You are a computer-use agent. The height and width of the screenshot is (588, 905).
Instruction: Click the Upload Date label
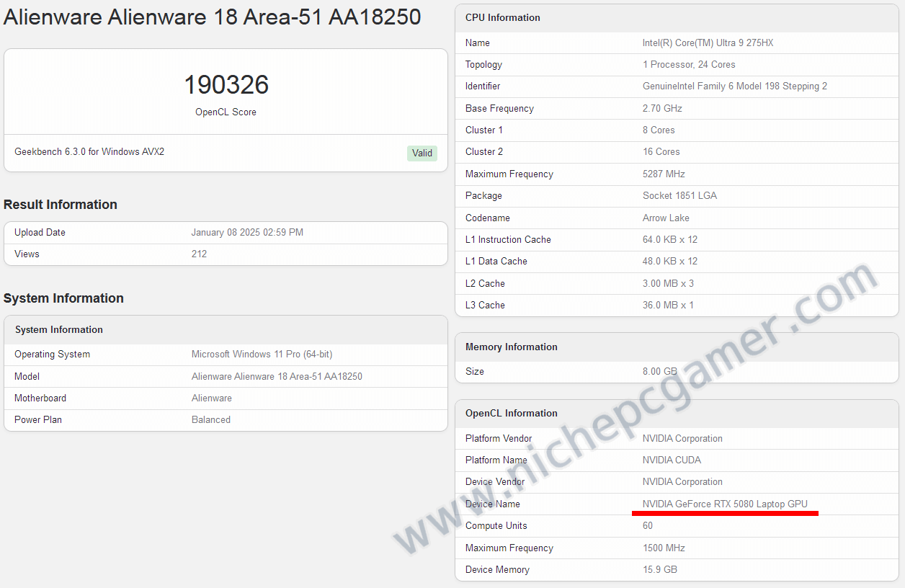(x=40, y=233)
